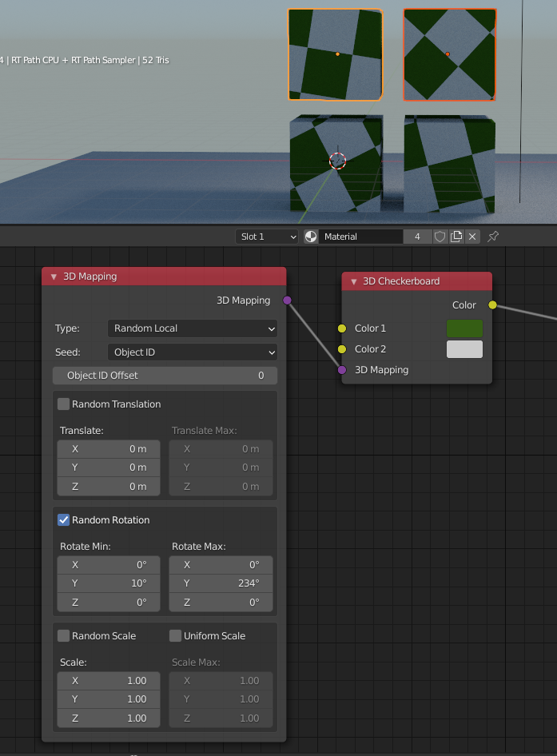Unlink material with the X icon
Image resolution: width=557 pixels, height=756 pixels.
click(472, 237)
